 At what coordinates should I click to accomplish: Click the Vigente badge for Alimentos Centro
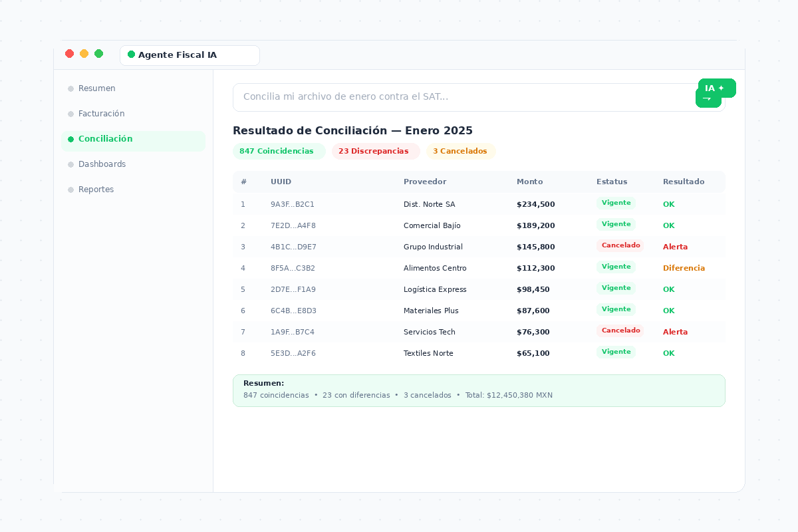616,267
